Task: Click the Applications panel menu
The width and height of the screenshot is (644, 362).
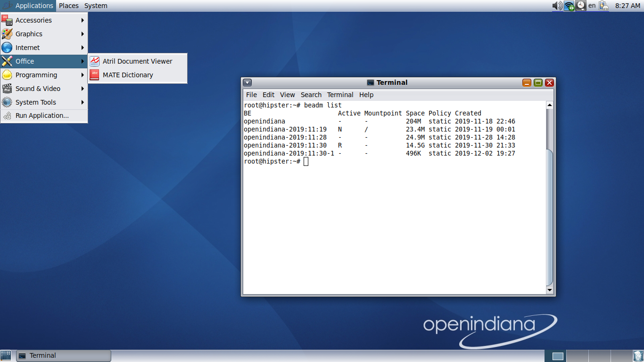Action: (28, 6)
